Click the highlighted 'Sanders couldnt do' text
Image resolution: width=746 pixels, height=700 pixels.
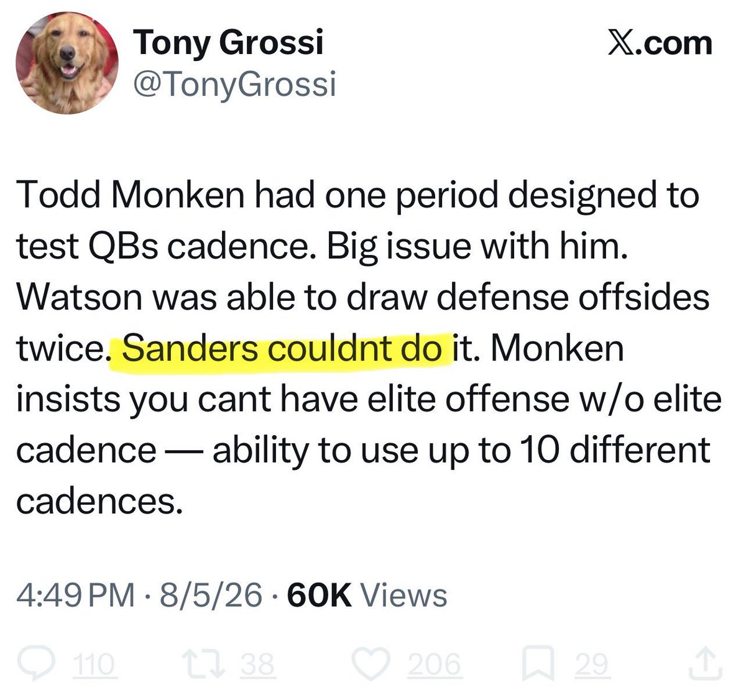coord(282,349)
